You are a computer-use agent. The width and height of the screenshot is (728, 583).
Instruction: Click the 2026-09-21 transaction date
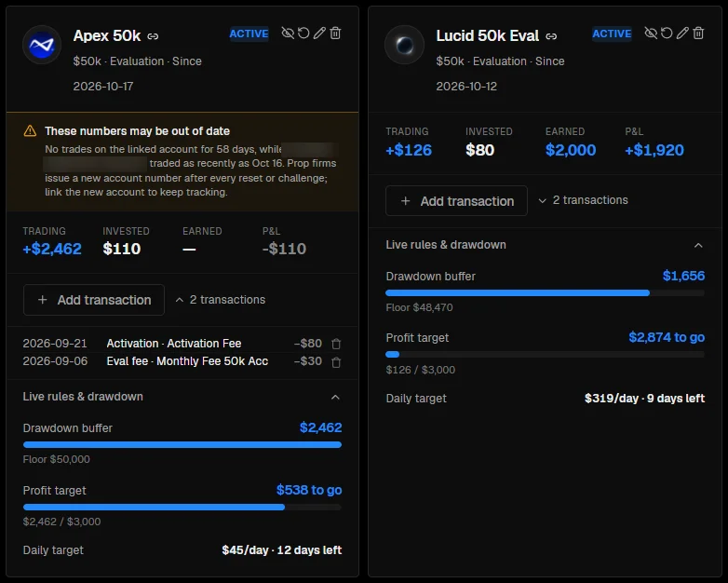click(55, 344)
